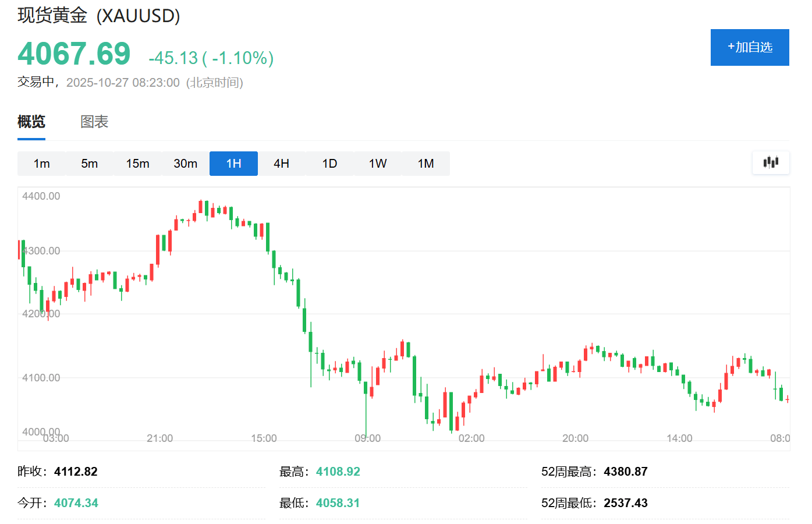Select the active 1H interval
This screenshot has width=812, height=524.
233,164
